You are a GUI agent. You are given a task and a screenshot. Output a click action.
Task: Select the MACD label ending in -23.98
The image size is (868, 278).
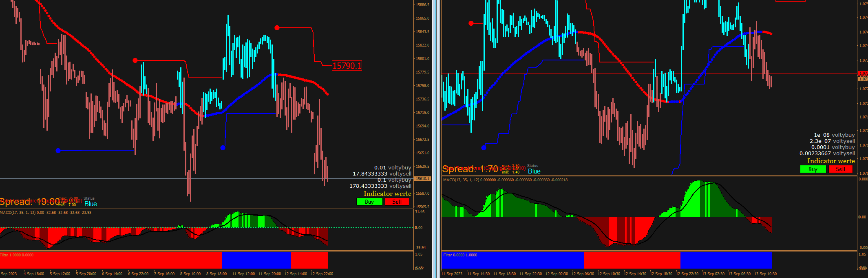46,212
